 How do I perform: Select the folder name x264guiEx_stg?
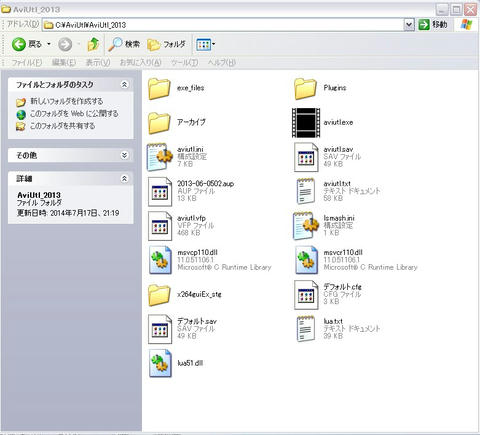(199, 294)
